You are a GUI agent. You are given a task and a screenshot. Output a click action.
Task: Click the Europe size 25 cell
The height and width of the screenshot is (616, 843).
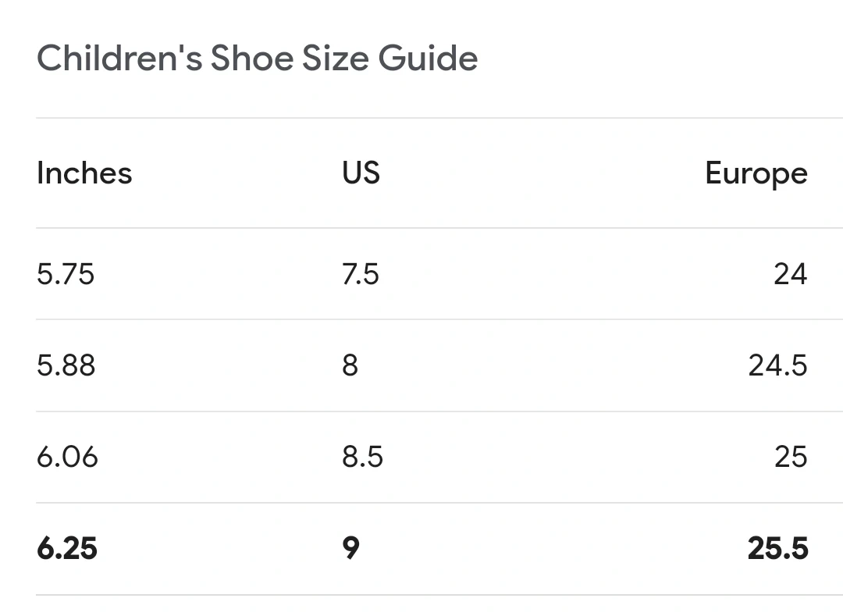[x=791, y=457]
